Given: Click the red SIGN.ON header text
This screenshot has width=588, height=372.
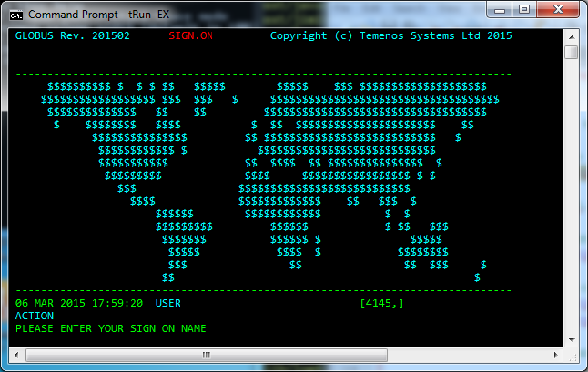Looking at the screenshot, I should click(190, 36).
